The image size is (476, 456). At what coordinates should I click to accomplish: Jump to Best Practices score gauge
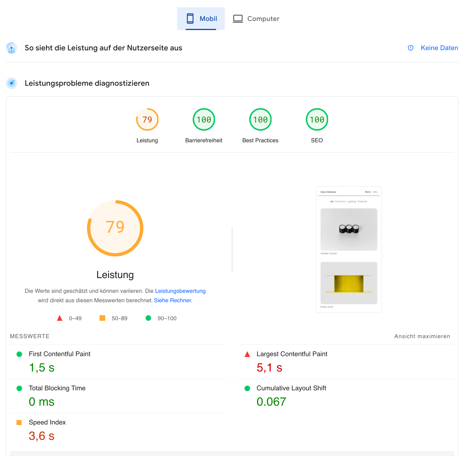(260, 120)
